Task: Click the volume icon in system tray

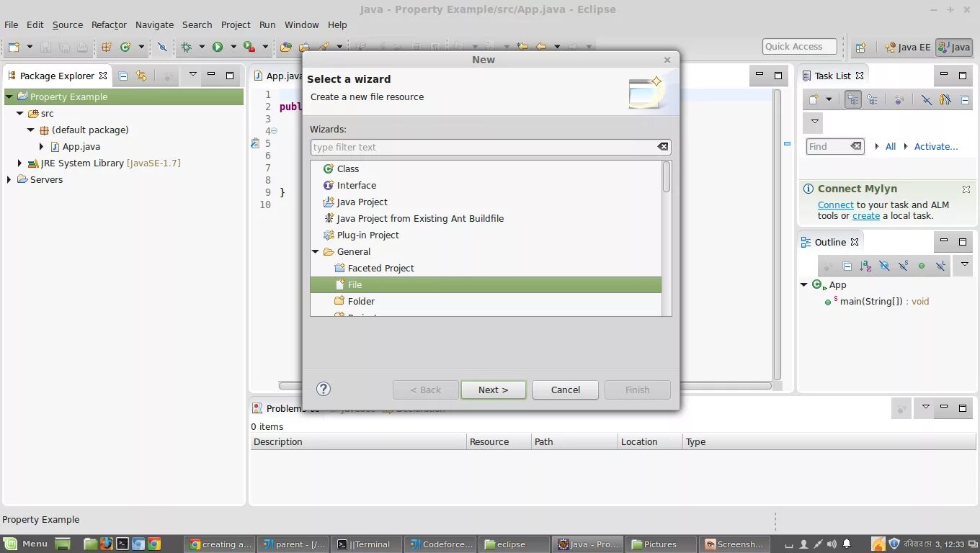Action: click(x=832, y=544)
